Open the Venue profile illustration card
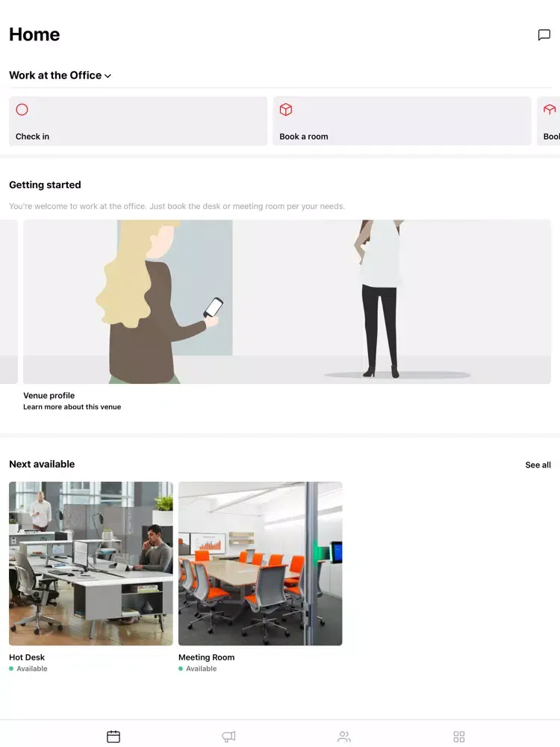The width and height of the screenshot is (560, 747). coord(287,302)
